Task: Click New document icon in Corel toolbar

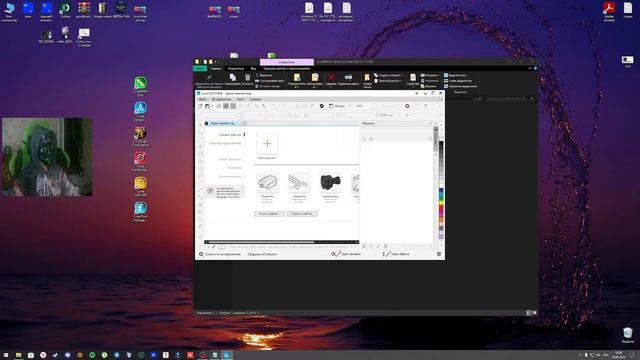Action: point(200,106)
